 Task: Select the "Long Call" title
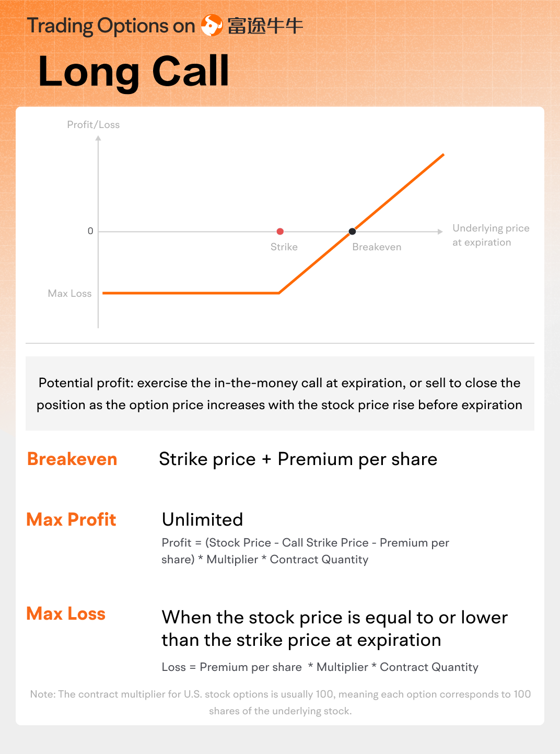pyautogui.click(x=134, y=71)
